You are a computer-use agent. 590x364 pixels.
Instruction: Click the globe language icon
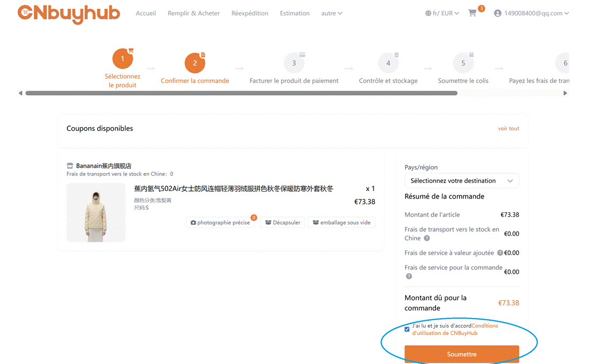pyautogui.click(x=428, y=13)
